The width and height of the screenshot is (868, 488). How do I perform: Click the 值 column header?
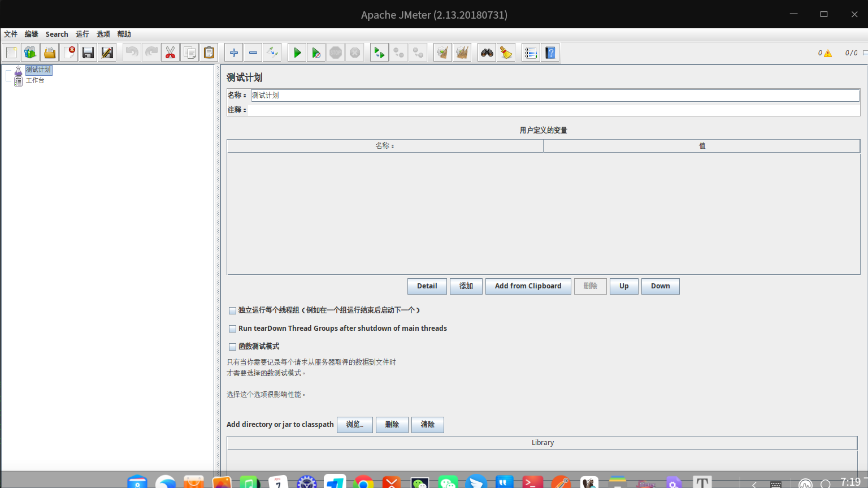click(x=702, y=146)
